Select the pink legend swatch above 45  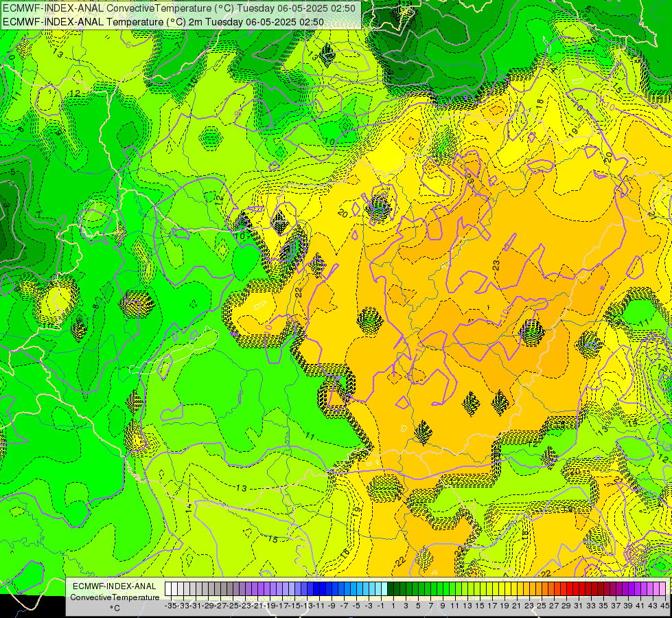click(662, 588)
